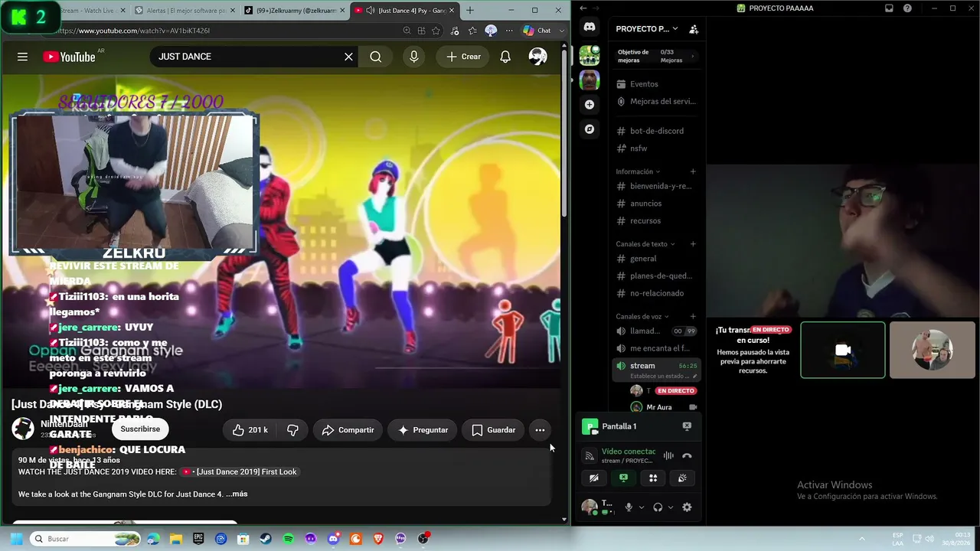Click the Windows taskbar Buscar box
The height and width of the screenshot is (551, 980).
(84, 539)
